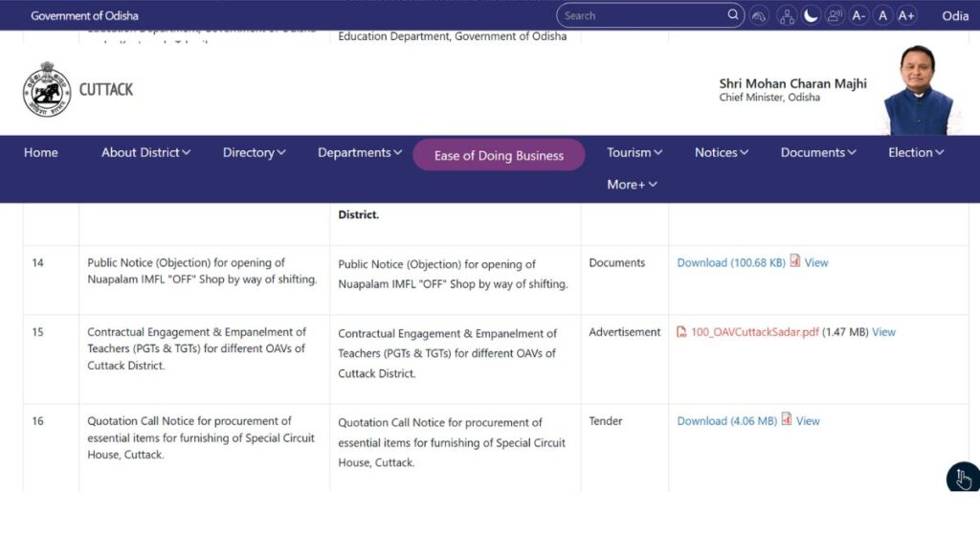Click the search magnifier icon

[733, 15]
